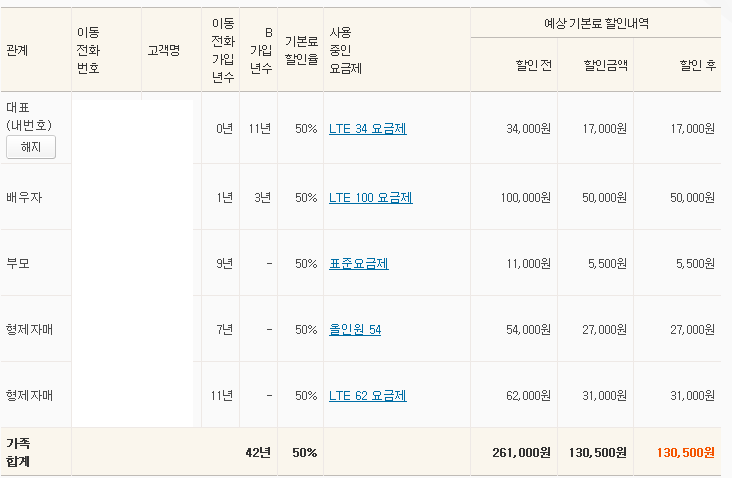Select the 34,000원 pre-discount amount
Screen dimensions: 732x478
(x=528, y=128)
